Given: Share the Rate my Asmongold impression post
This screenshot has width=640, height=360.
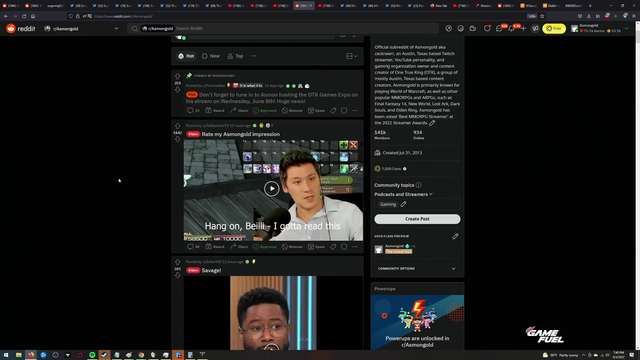Looking at the screenshot, I should tap(239, 247).
